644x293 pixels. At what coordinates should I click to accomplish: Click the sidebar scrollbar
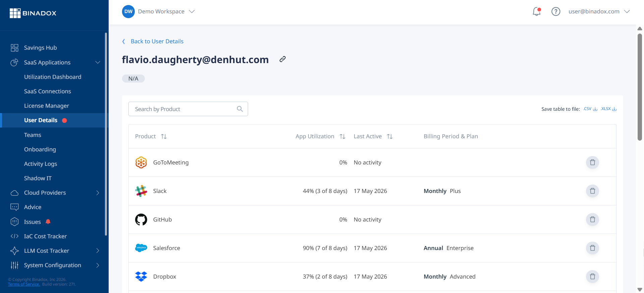pyautogui.click(x=106, y=134)
